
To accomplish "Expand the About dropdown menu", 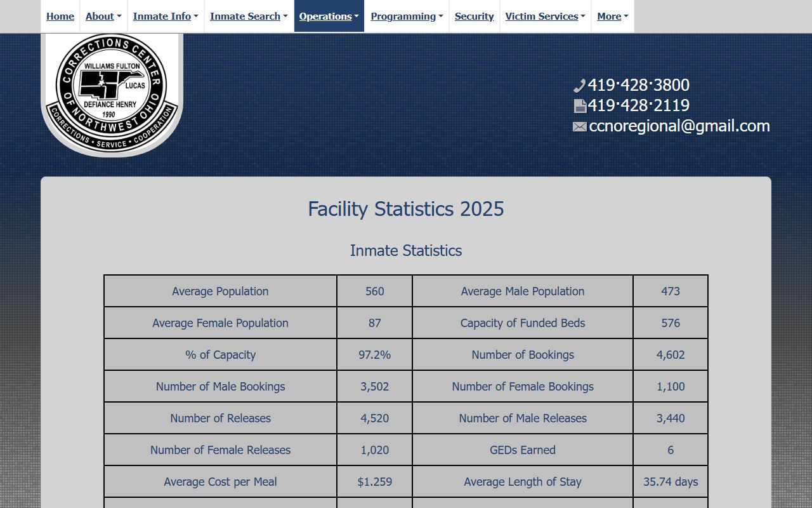I will [103, 16].
